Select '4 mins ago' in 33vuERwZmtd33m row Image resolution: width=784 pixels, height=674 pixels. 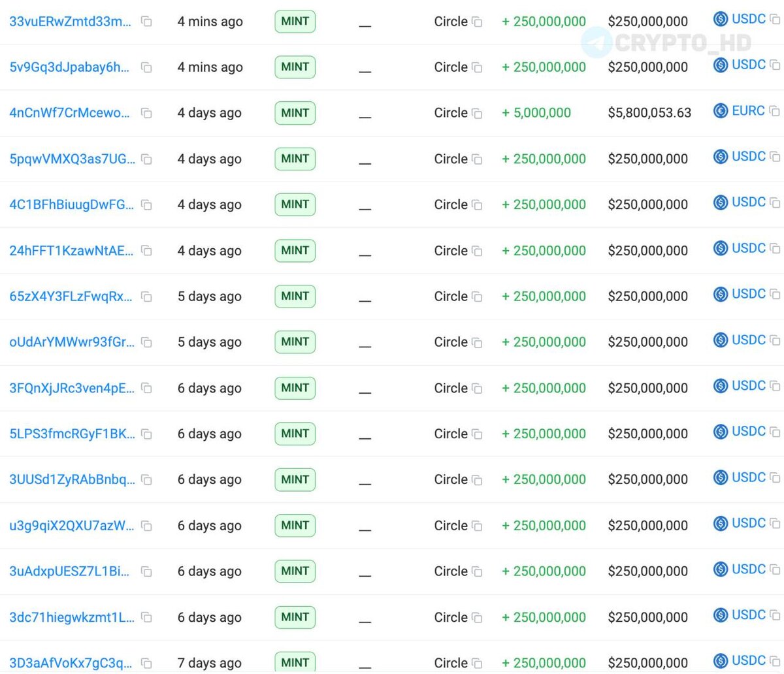(210, 22)
